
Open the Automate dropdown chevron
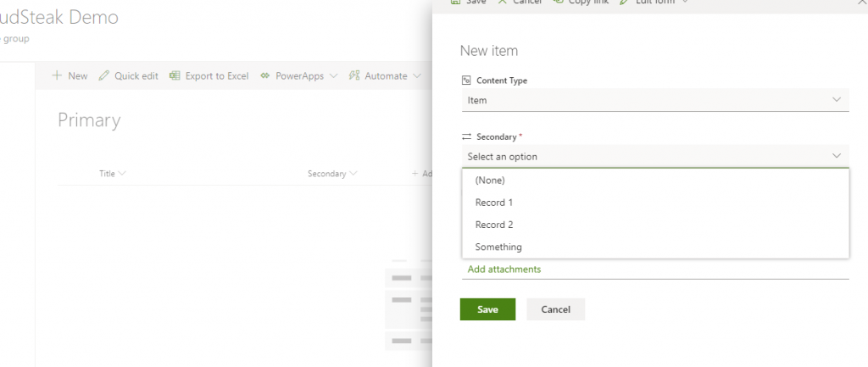[417, 75]
